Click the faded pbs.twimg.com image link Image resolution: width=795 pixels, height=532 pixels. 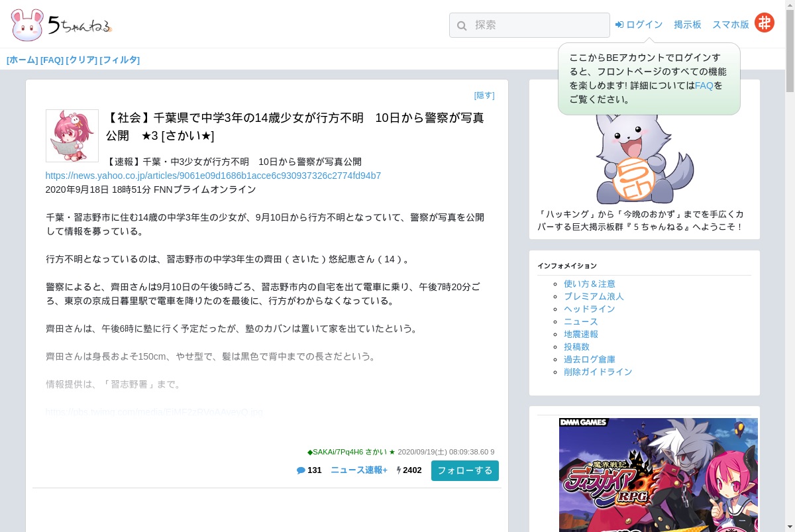click(154, 412)
